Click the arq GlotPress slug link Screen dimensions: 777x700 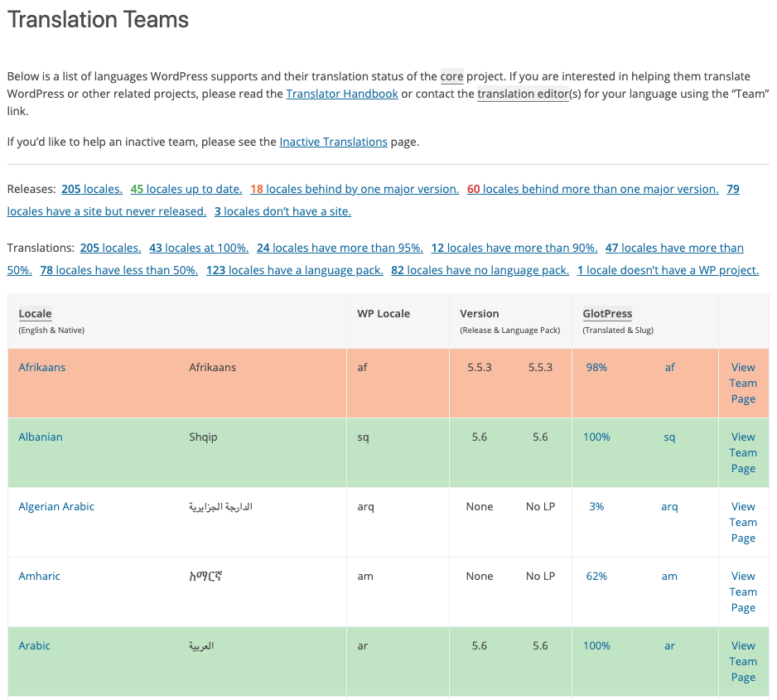click(x=669, y=506)
